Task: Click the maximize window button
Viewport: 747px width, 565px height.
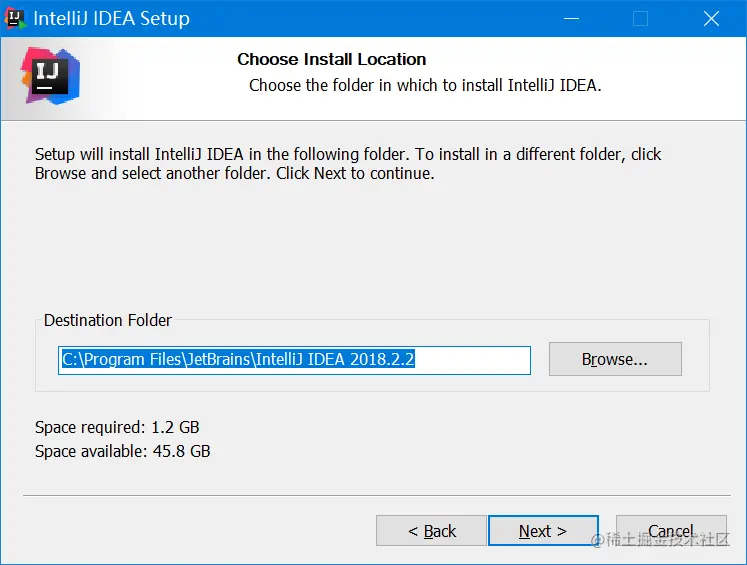Action: coord(641,18)
